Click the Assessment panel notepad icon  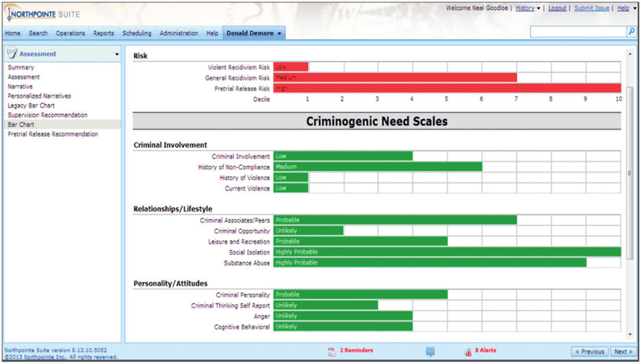[x=12, y=54]
